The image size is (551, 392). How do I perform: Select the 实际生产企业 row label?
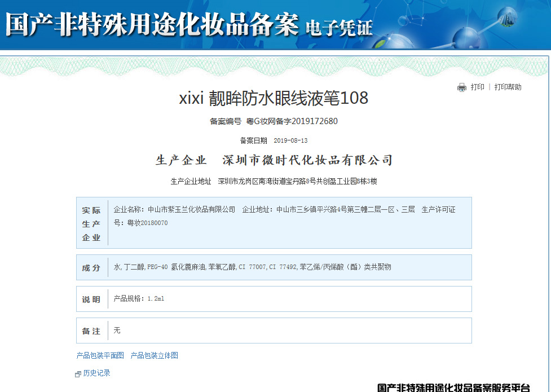point(91,224)
